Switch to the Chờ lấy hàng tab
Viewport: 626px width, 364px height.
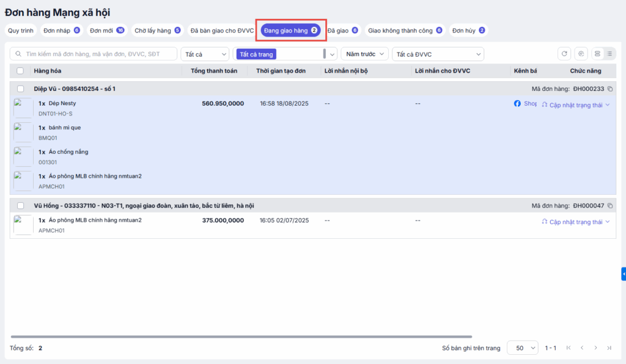[x=157, y=31]
